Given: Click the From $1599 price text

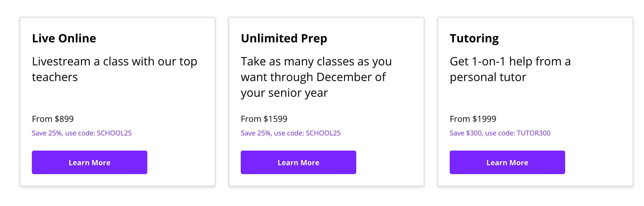Looking at the screenshot, I should coord(264,119).
